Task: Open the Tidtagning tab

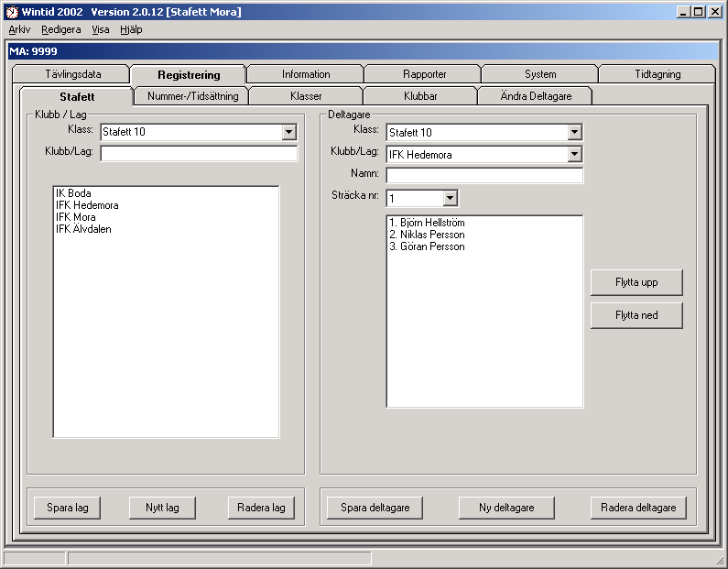Action: [x=657, y=74]
